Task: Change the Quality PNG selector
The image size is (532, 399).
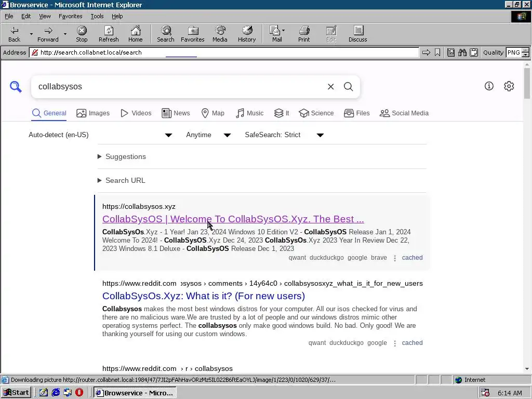Action: point(517,52)
